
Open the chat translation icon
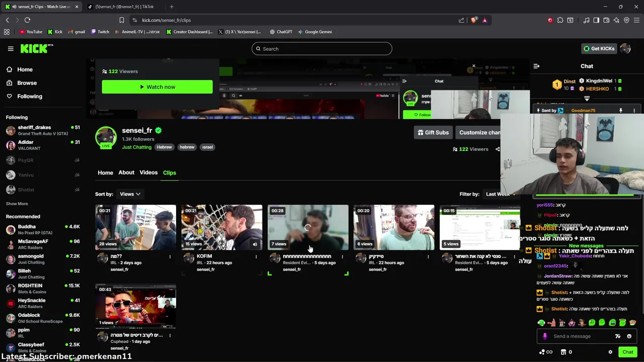tap(618, 336)
